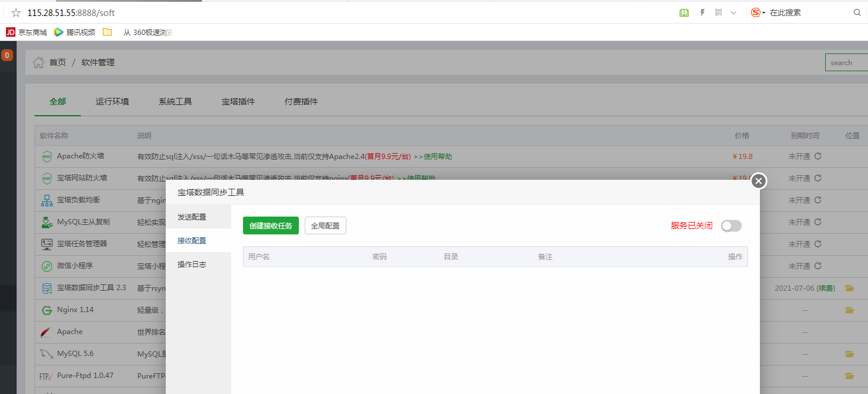Refresh status for 微信小程序 row

coord(818,266)
